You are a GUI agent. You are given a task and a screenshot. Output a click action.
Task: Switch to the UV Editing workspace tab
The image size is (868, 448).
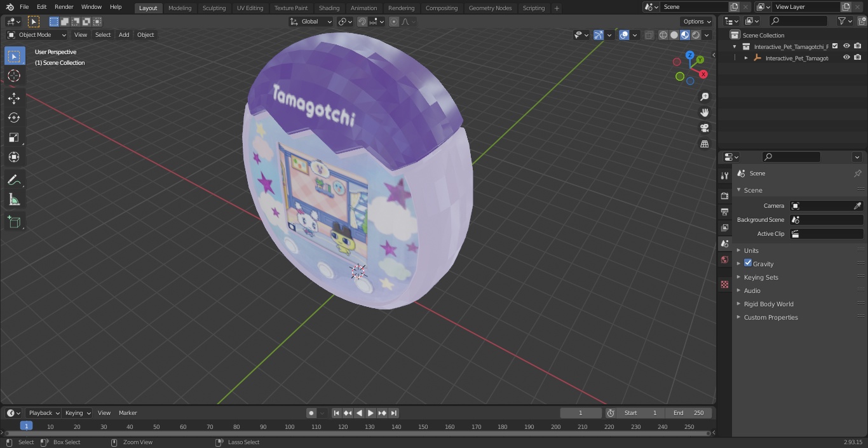[x=250, y=8]
